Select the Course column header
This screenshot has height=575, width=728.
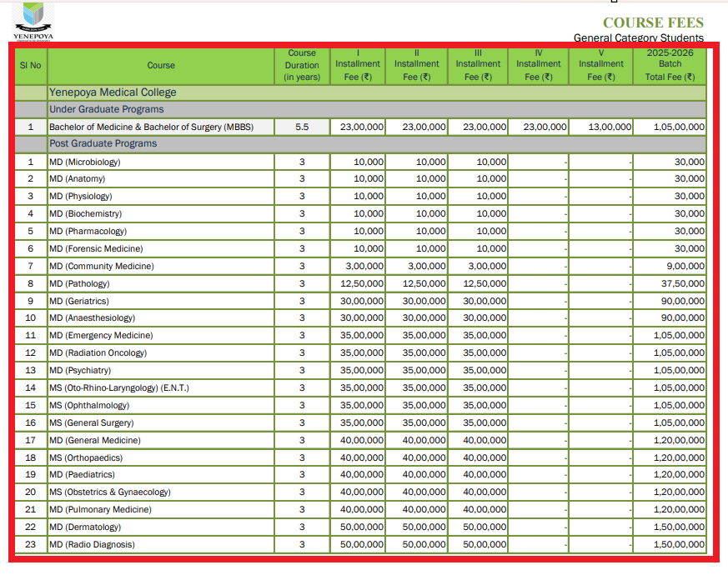pyautogui.click(x=161, y=65)
